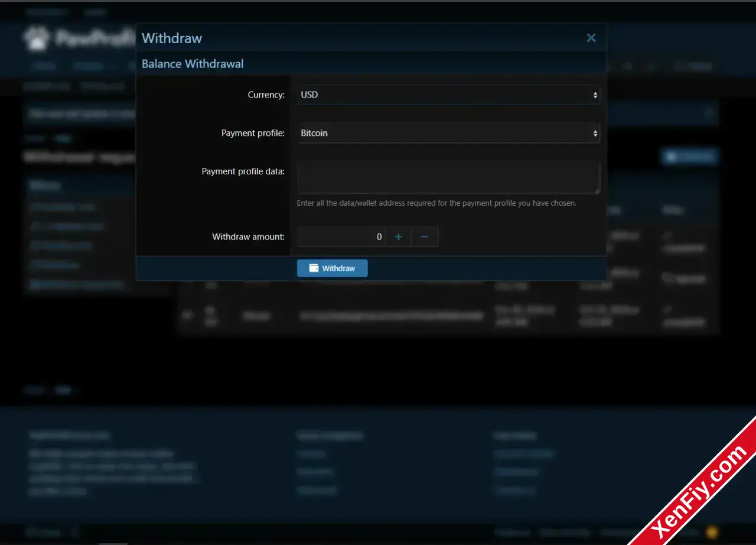The image size is (756, 545).
Task: Click the wallet address hint text
Action: click(x=436, y=203)
